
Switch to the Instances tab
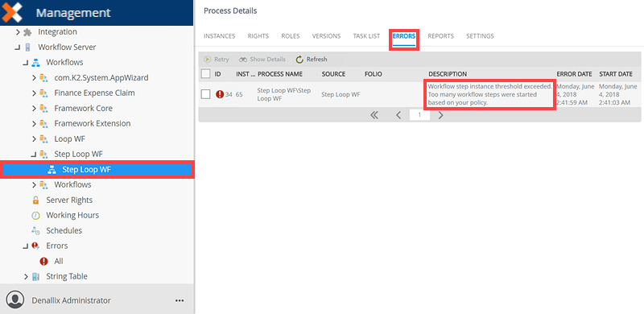pos(219,36)
